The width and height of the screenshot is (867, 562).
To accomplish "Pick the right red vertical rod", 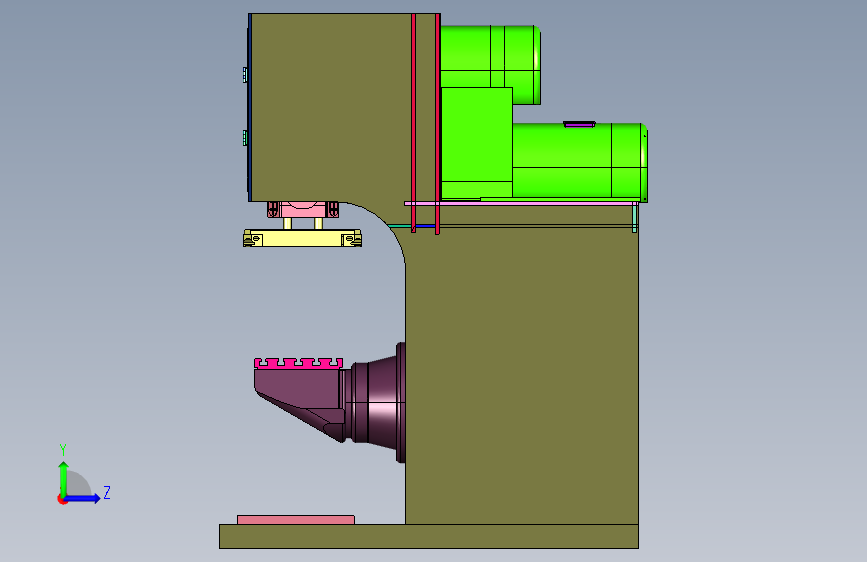I will point(437,124).
